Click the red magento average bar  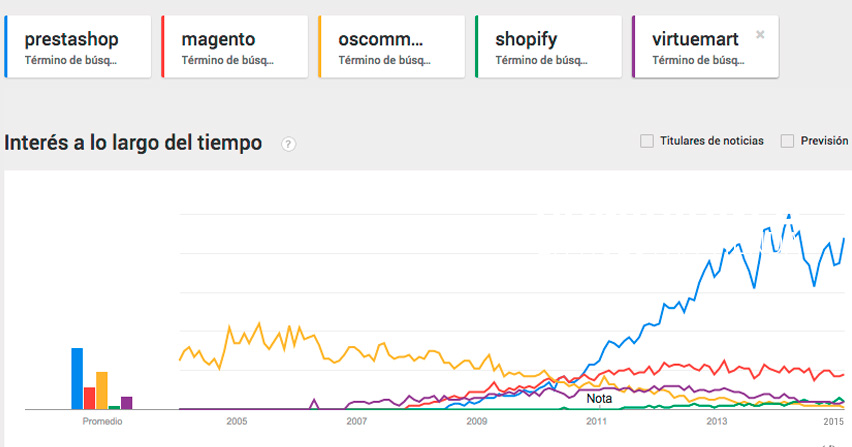(89, 397)
